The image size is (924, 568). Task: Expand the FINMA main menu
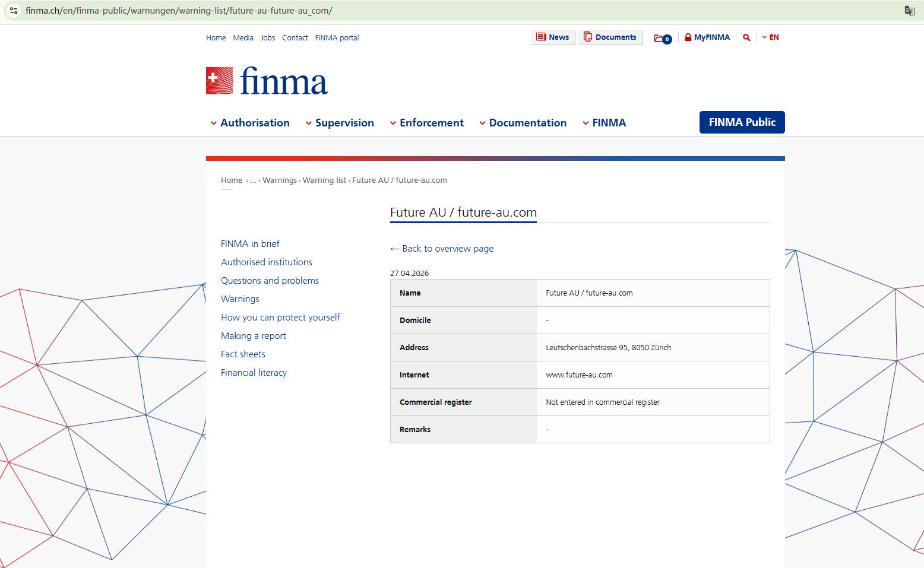604,123
